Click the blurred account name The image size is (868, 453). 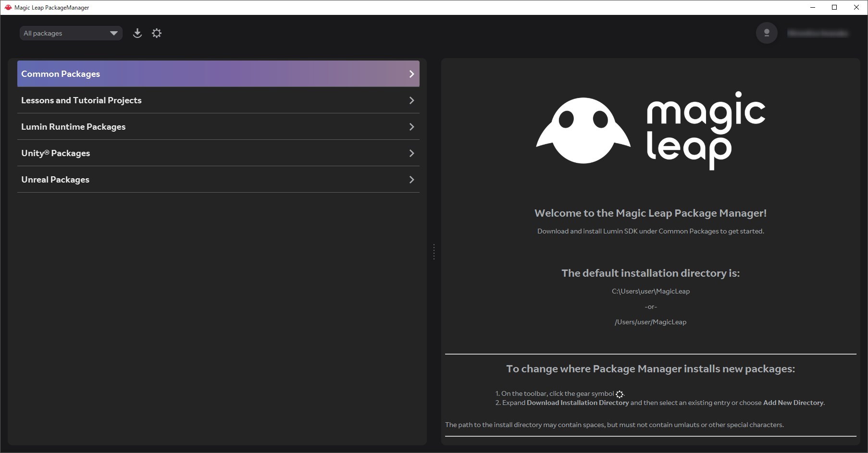click(818, 33)
